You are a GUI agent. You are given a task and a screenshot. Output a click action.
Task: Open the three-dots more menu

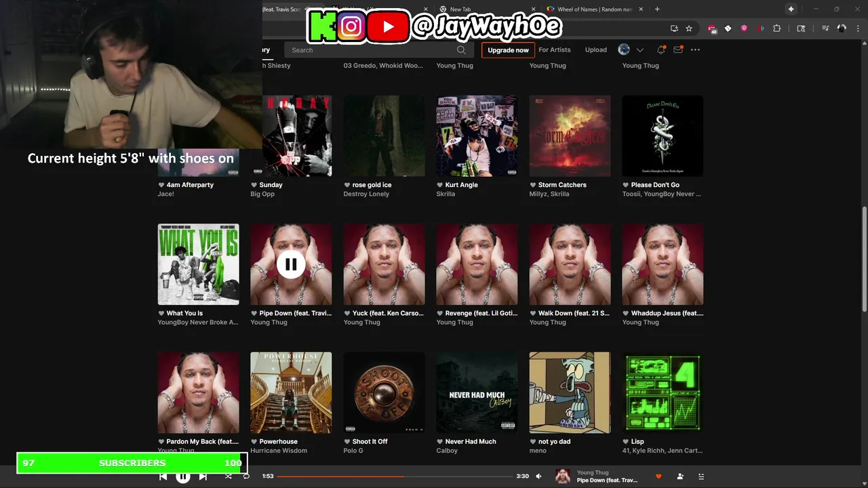(x=695, y=49)
